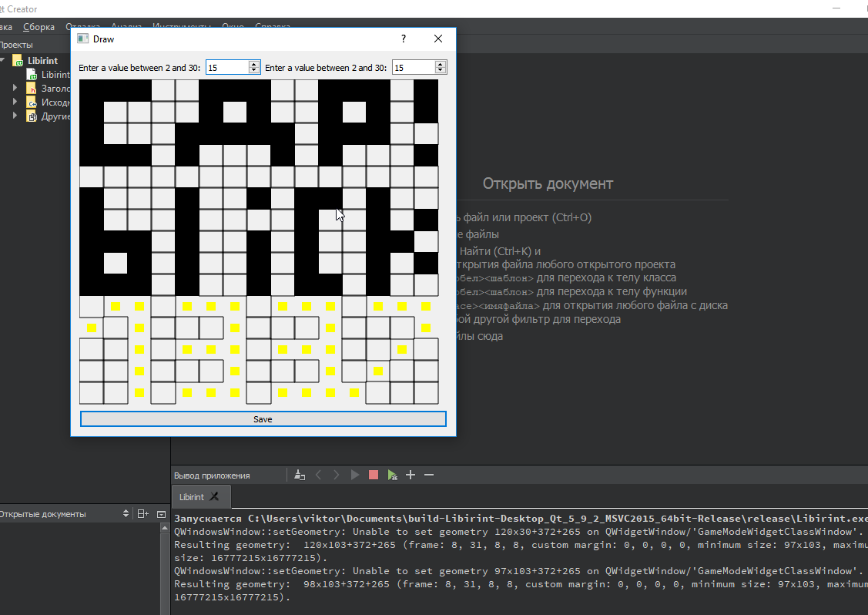The height and width of the screenshot is (615, 868).
Task: Click the green re-run with debugger icon
Action: tap(393, 476)
